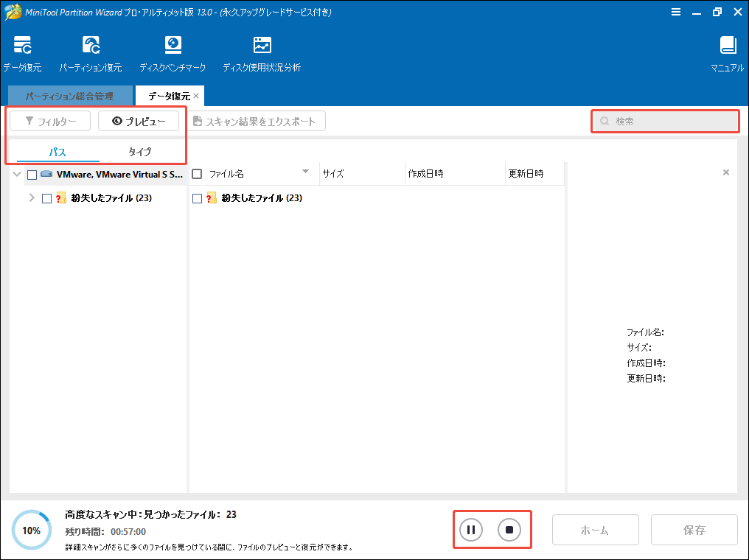
Task: Open ディスク使用状況分析 (Disk Space Analyzer)
Action: 261,52
